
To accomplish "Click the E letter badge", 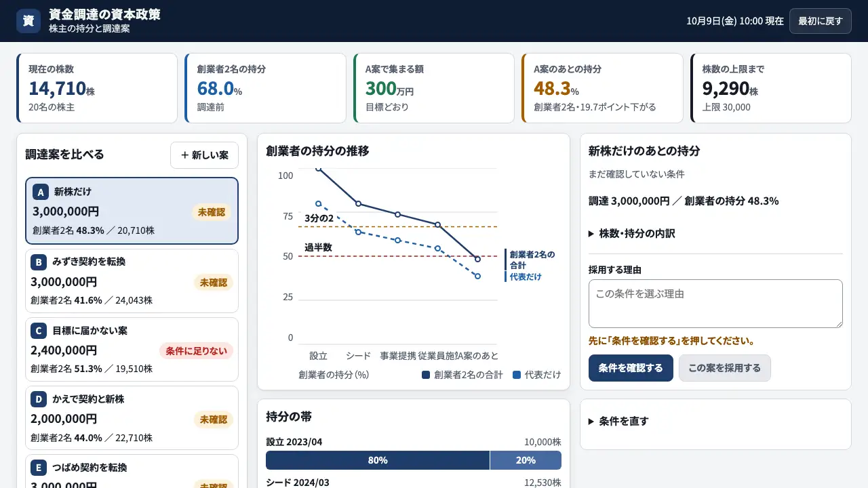I will 39,468.
